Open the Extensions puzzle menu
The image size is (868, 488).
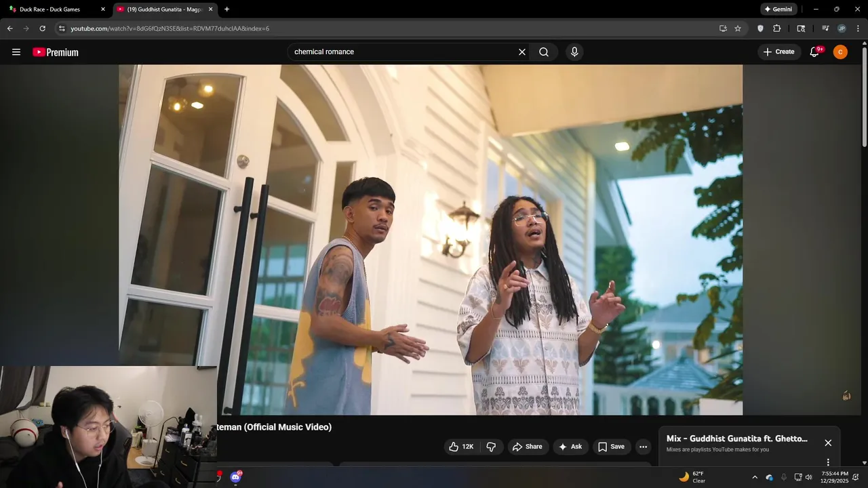tap(777, 28)
